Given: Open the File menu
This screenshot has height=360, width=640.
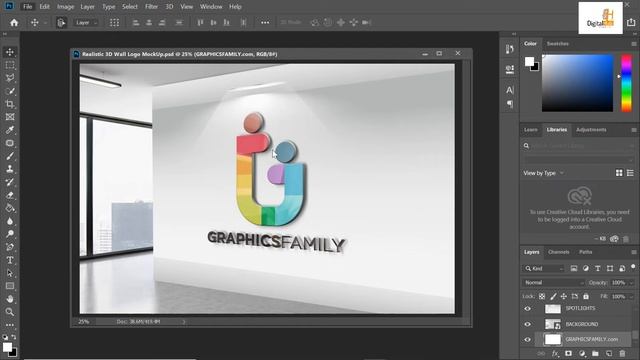Looking at the screenshot, I should 27,7.
